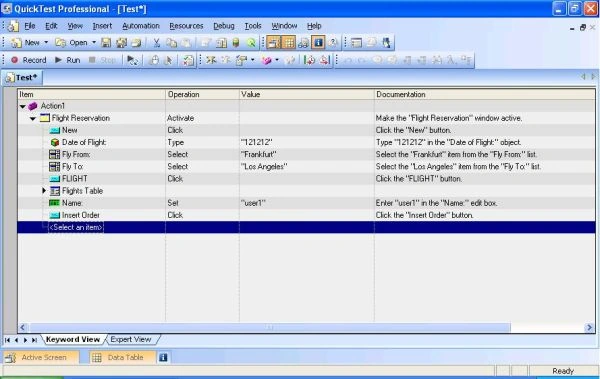Click the "Los Angeles" value cell
The width and height of the screenshot is (600, 379).
click(x=307, y=167)
